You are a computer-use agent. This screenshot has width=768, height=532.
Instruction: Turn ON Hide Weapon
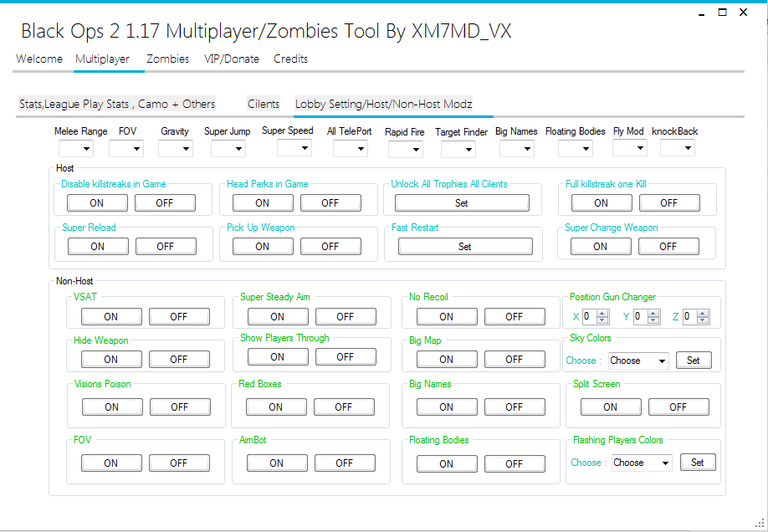click(111, 359)
